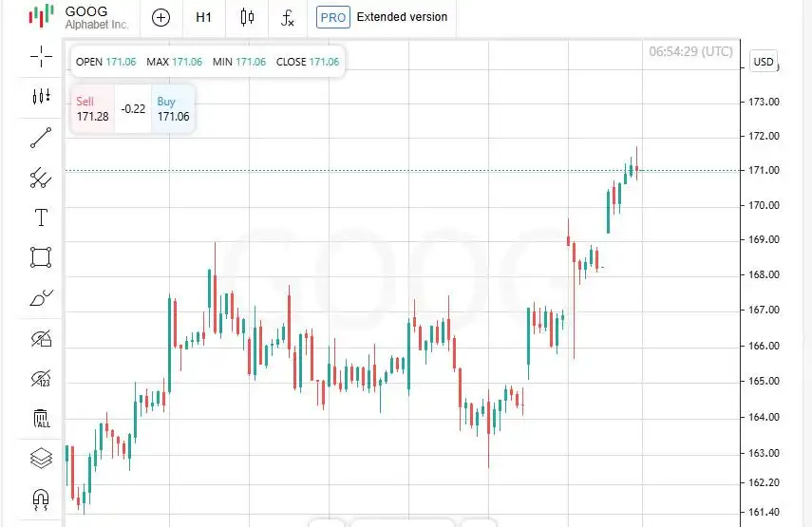Click the 161.40 price axis label

[x=764, y=512]
